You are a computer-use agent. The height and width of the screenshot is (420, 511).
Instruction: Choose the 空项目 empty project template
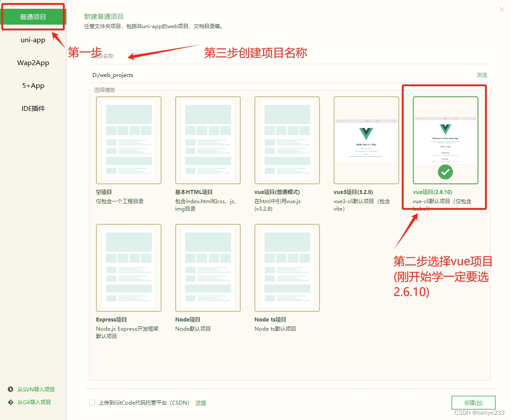click(x=129, y=139)
